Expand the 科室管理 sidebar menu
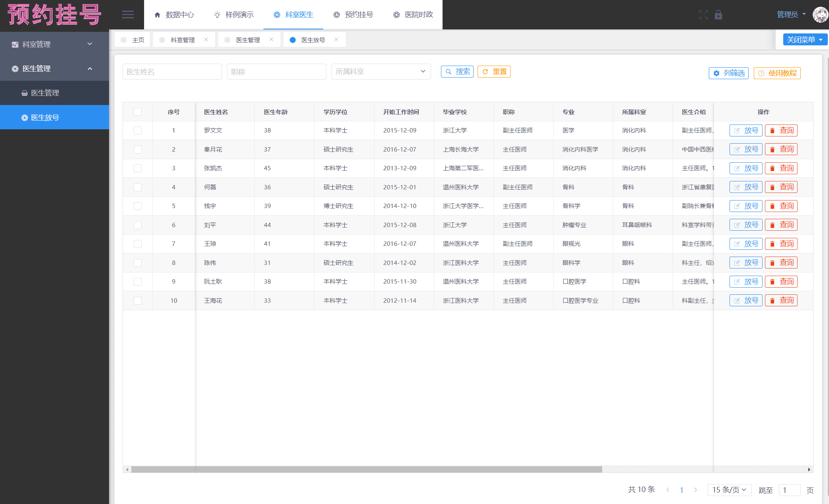The width and height of the screenshot is (829, 504). tap(55, 44)
